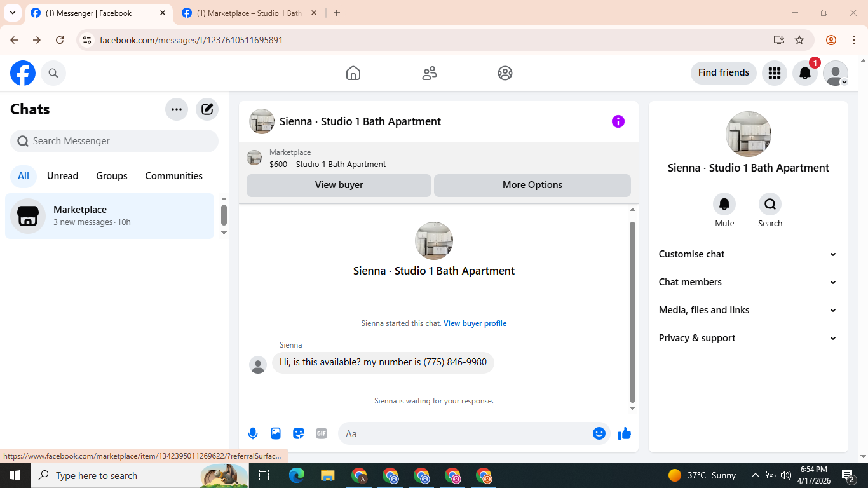
Task: Click the voice clip microphone icon
Action: point(253,433)
